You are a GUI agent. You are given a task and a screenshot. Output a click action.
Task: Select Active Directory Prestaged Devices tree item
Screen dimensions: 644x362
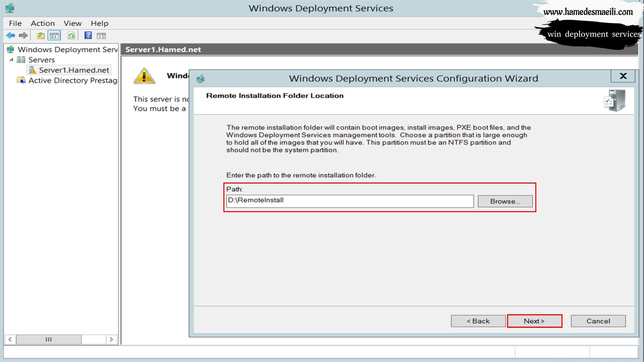click(72, 80)
